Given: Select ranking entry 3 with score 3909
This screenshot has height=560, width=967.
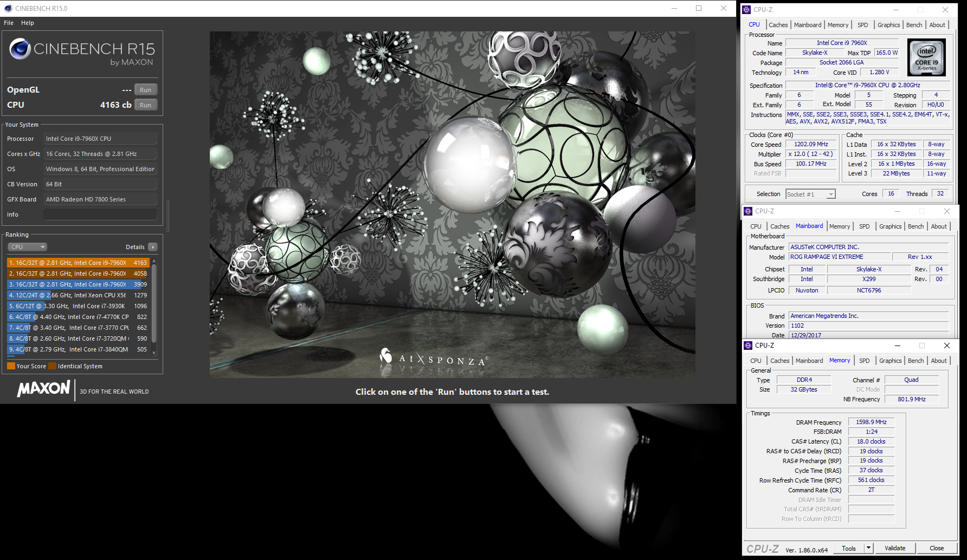Looking at the screenshot, I should click(x=78, y=284).
